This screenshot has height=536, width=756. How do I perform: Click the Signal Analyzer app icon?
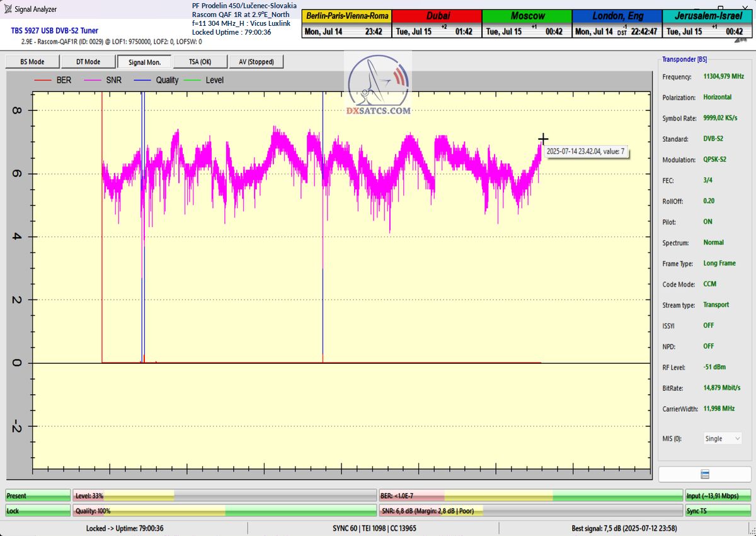pyautogui.click(x=8, y=9)
